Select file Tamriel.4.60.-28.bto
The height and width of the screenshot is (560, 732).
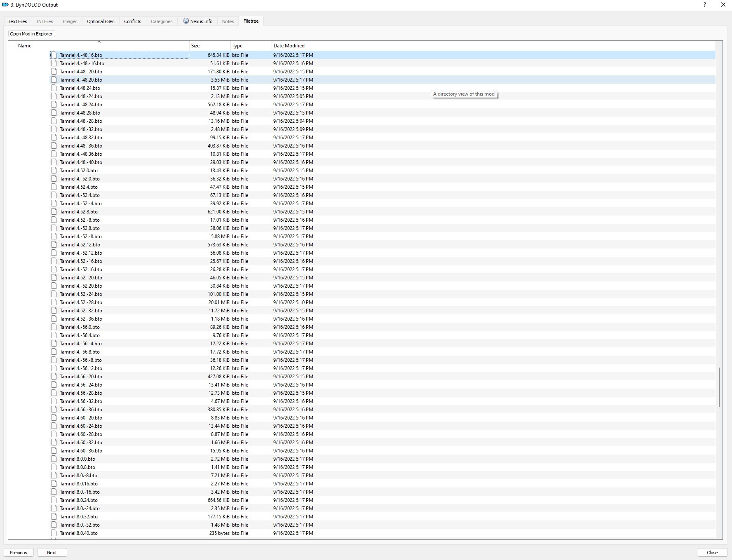point(81,434)
